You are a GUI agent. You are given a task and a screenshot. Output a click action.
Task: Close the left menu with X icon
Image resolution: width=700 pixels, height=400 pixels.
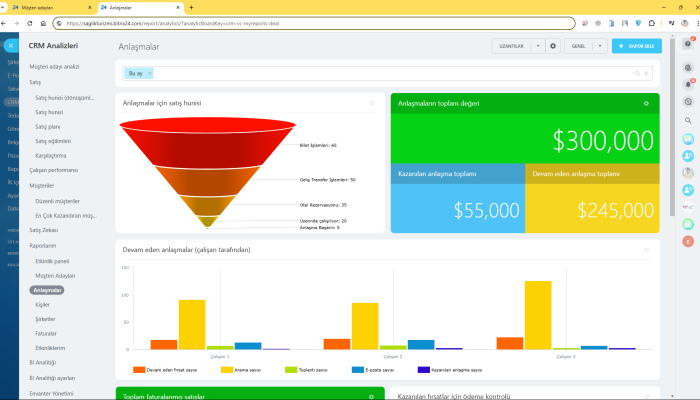[11, 46]
